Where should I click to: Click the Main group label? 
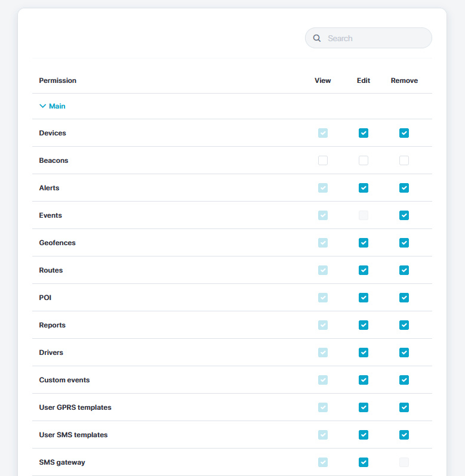pyautogui.click(x=57, y=106)
